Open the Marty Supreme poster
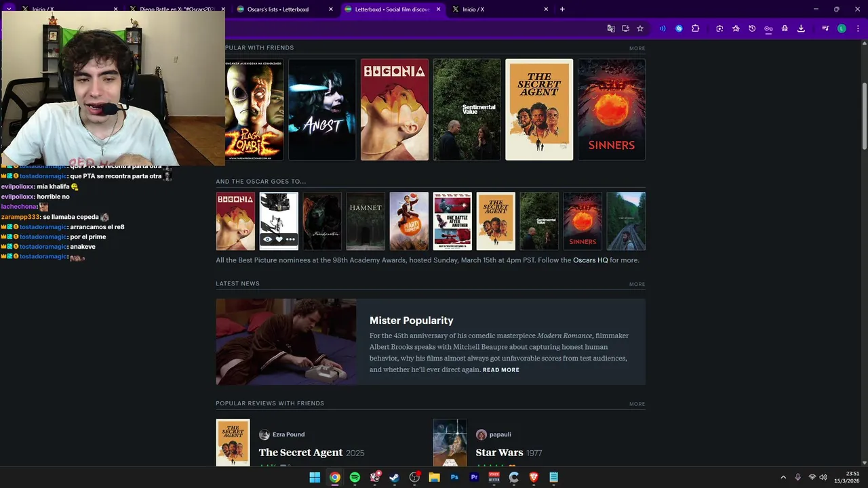 click(x=409, y=221)
